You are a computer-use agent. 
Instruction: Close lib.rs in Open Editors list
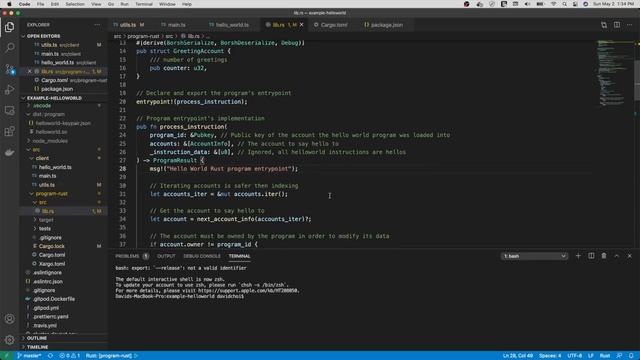29,71
